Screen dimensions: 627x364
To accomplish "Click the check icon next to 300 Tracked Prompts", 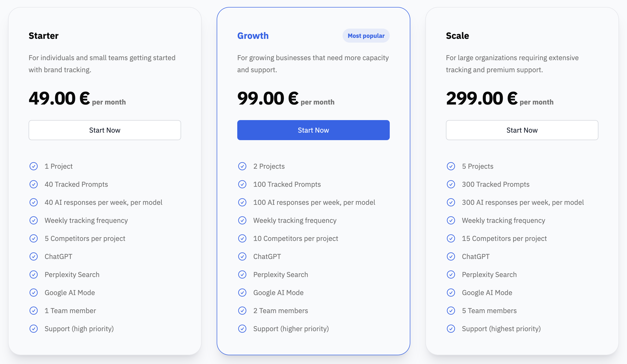I will [451, 184].
